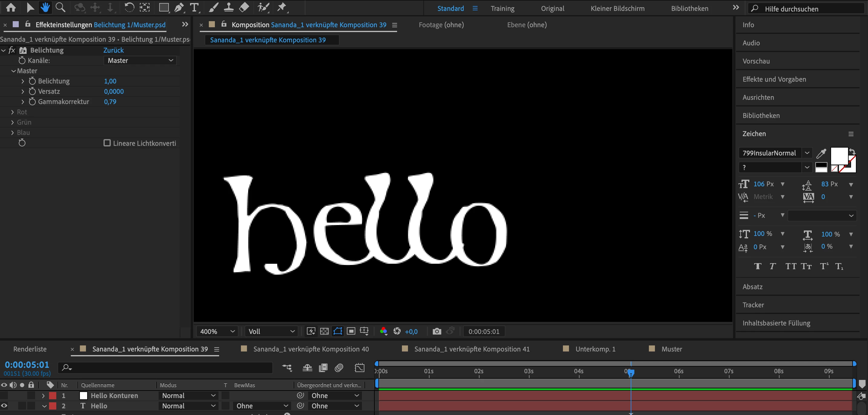This screenshot has width=868, height=415.
Task: Enable the Lineare Lichtkonvertierung checkbox
Action: point(107,143)
